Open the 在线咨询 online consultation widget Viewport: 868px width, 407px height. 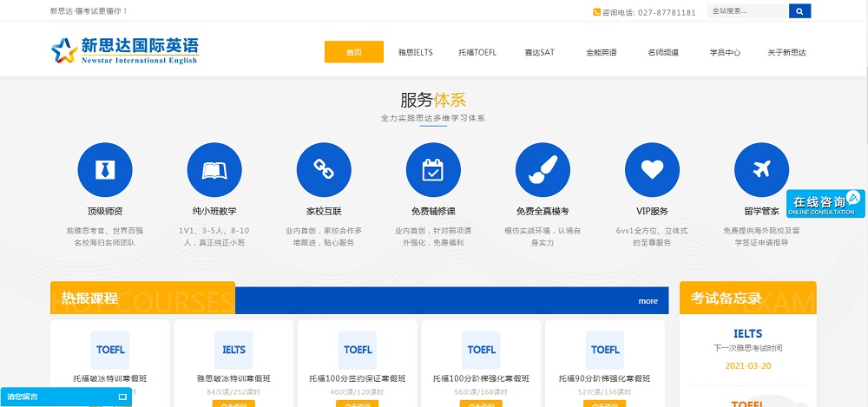pos(825,204)
